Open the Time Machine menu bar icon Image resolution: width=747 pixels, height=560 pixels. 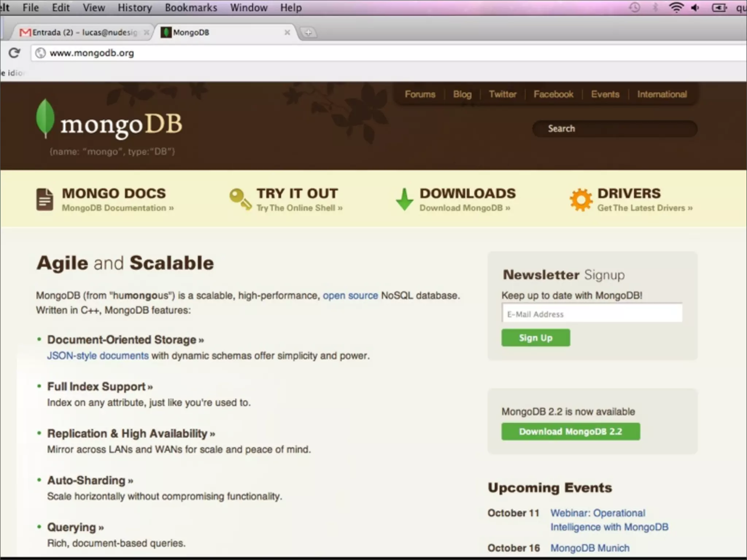coord(635,8)
